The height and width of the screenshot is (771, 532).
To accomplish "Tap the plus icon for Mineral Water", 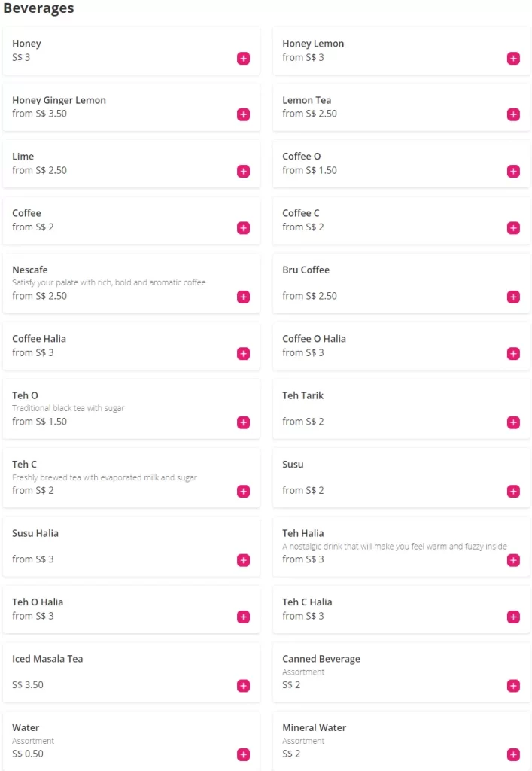I will pyautogui.click(x=513, y=755).
